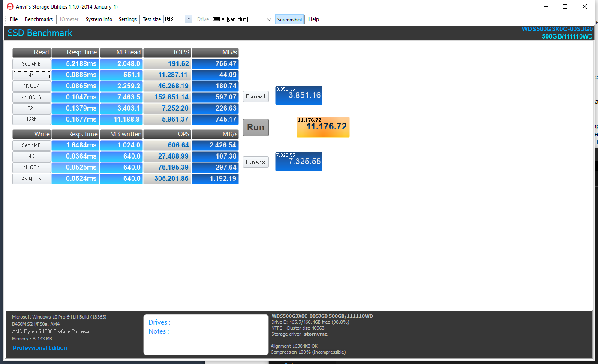The height and width of the screenshot is (364, 598).
Task: Click the Storage driver stornvme text
Action: 299,334
